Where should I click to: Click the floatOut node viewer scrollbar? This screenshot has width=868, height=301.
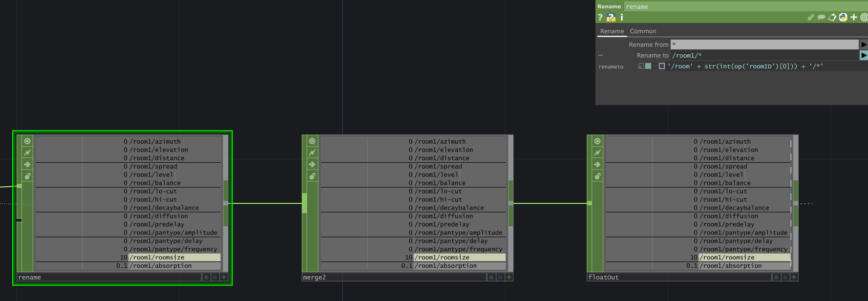(796, 203)
